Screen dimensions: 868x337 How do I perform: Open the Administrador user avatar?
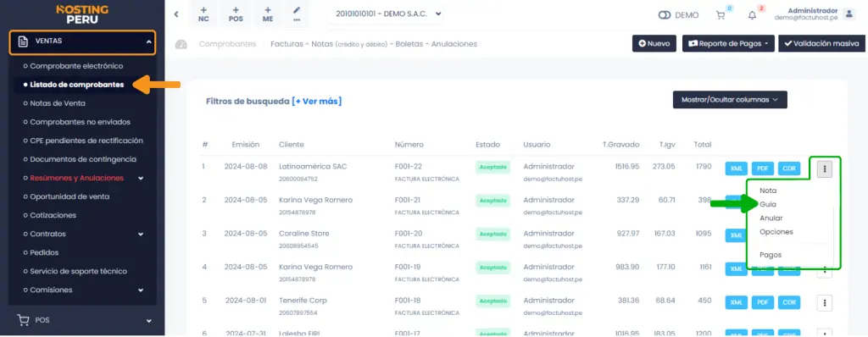click(x=849, y=14)
